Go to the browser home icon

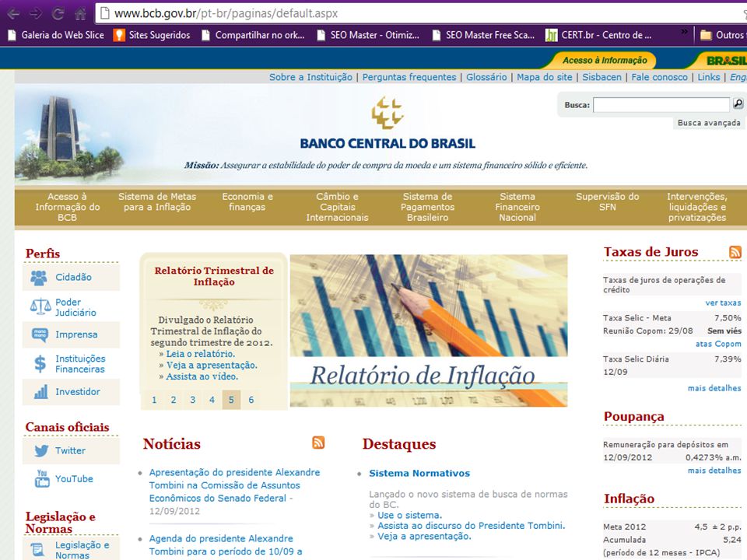pyautogui.click(x=80, y=13)
